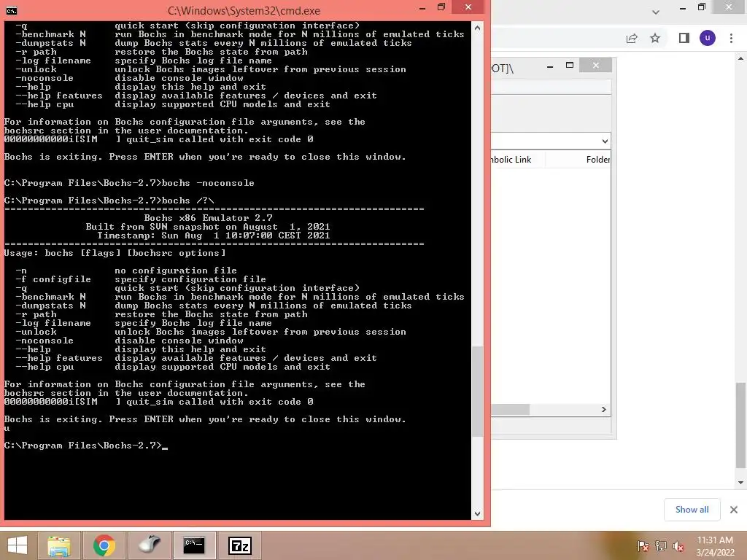This screenshot has width=747, height=560.
Task: Open the mouse application in taskbar
Action: [x=149, y=545]
